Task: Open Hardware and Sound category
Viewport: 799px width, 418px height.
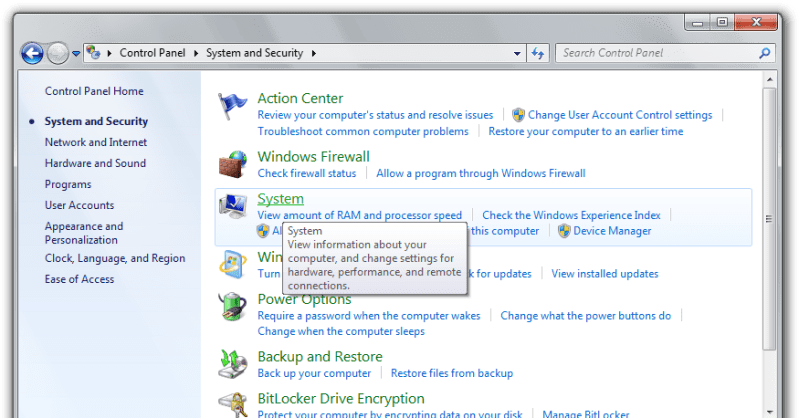Action: 95,163
